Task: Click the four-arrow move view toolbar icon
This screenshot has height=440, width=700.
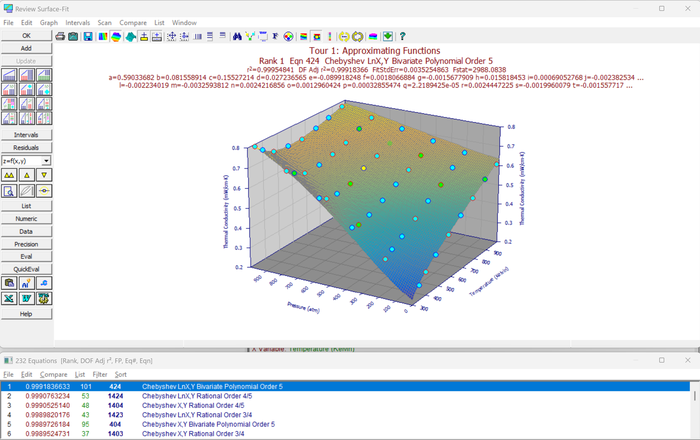Action: click(x=171, y=37)
